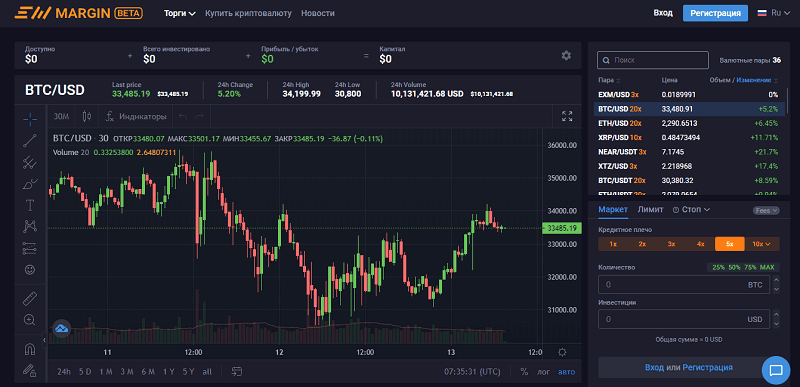
Task: Click the Количество BTC input field
Action: 683,285
